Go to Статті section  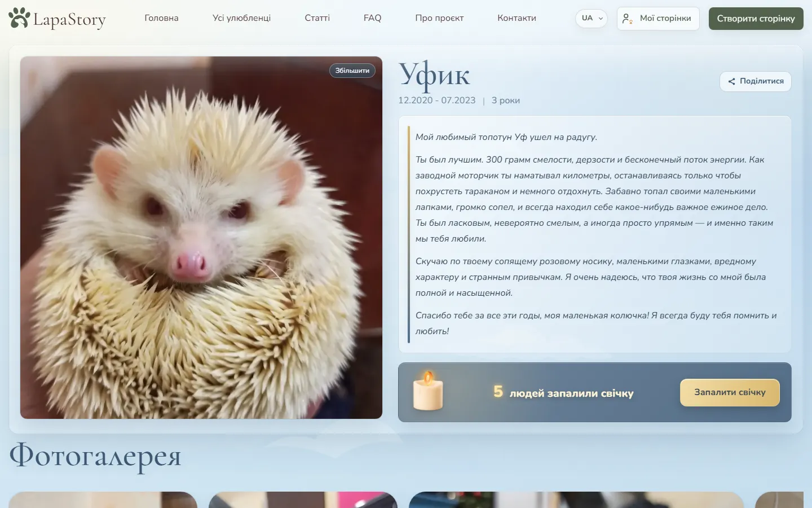coord(317,18)
